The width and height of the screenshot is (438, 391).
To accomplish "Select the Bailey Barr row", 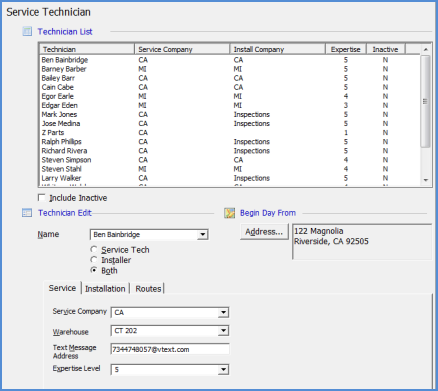I will [x=229, y=78].
